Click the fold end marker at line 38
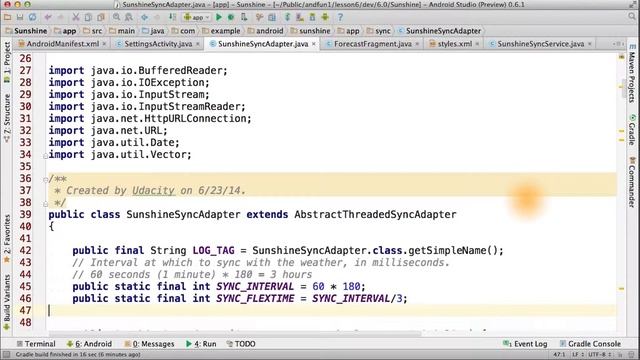The height and width of the screenshot is (360, 640). point(45,204)
